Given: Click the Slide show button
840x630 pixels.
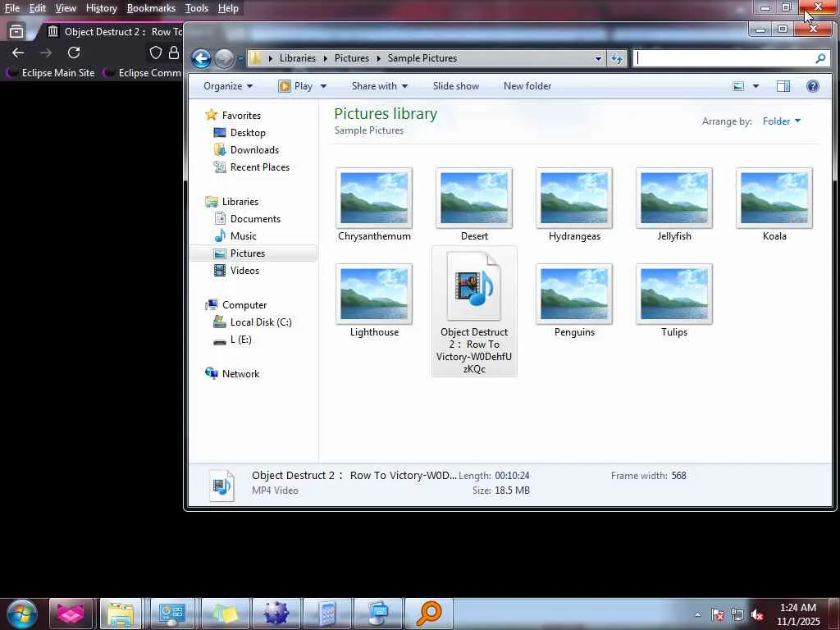Looking at the screenshot, I should (456, 86).
